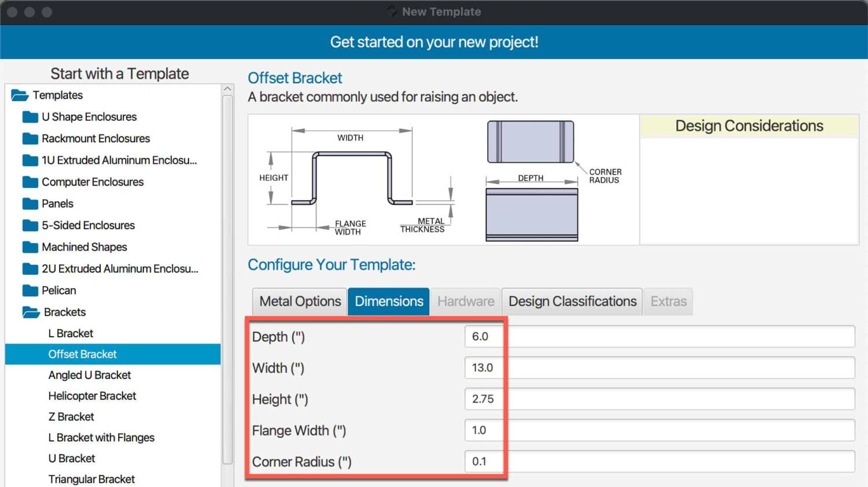Choose the Helicopter Bracket template
The image size is (868, 487).
tap(92, 396)
